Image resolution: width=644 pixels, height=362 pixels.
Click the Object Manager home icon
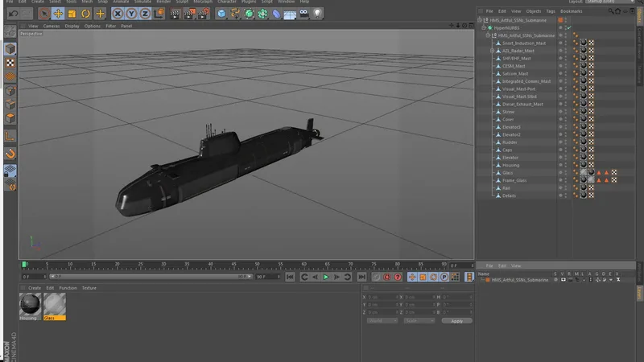[617, 11]
